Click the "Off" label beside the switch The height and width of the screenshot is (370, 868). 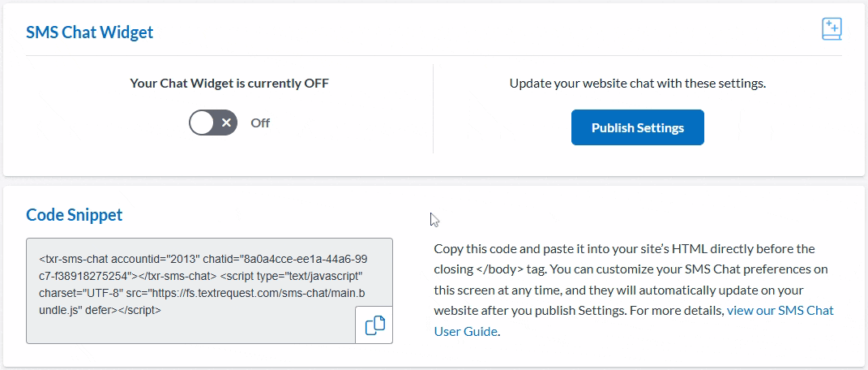pyautogui.click(x=260, y=123)
